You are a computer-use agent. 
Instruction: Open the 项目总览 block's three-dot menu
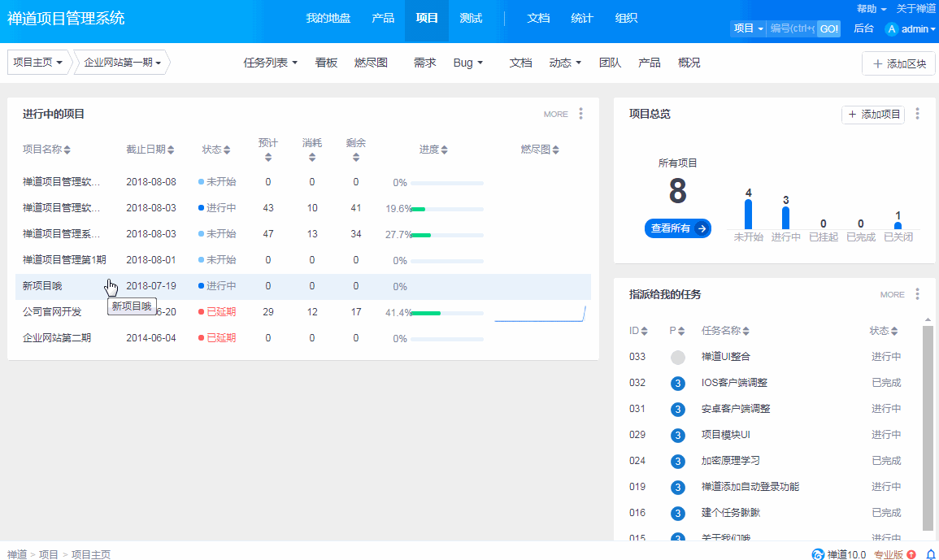pos(917,115)
